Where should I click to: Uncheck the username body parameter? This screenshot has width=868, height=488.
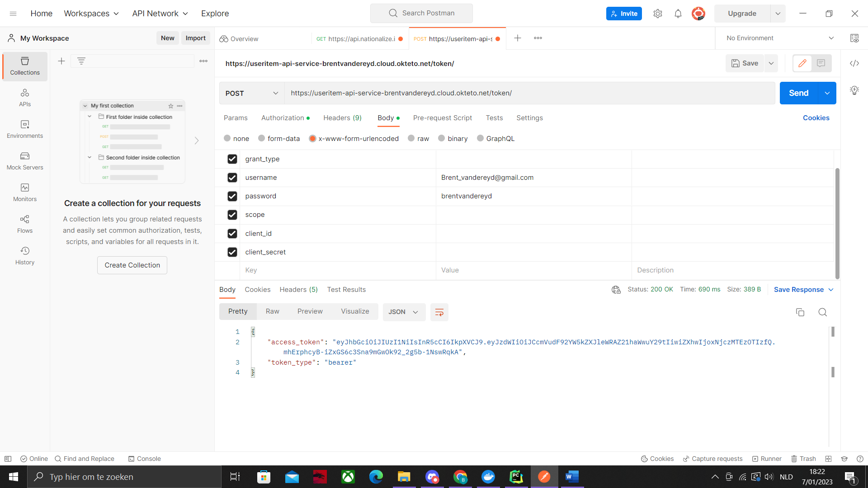(232, 178)
